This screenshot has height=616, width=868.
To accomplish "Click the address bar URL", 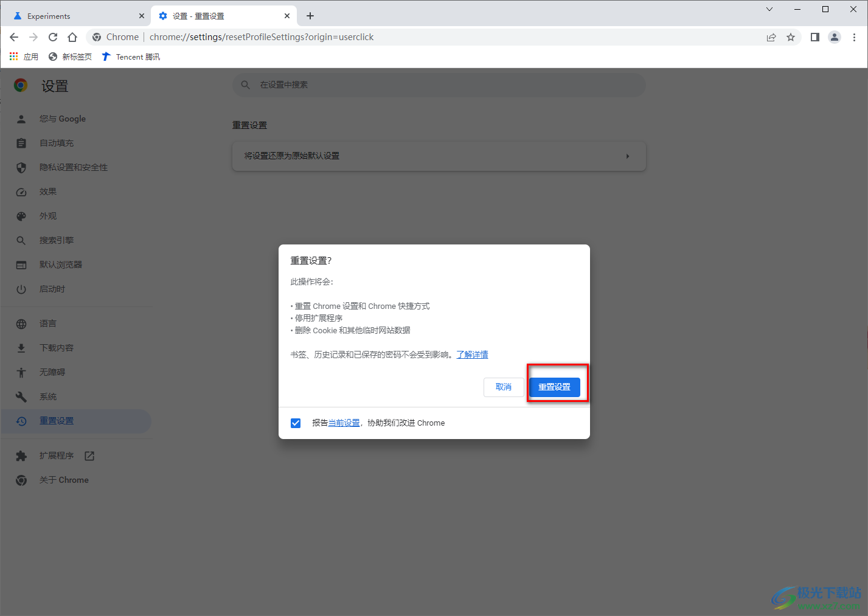I will click(x=262, y=37).
